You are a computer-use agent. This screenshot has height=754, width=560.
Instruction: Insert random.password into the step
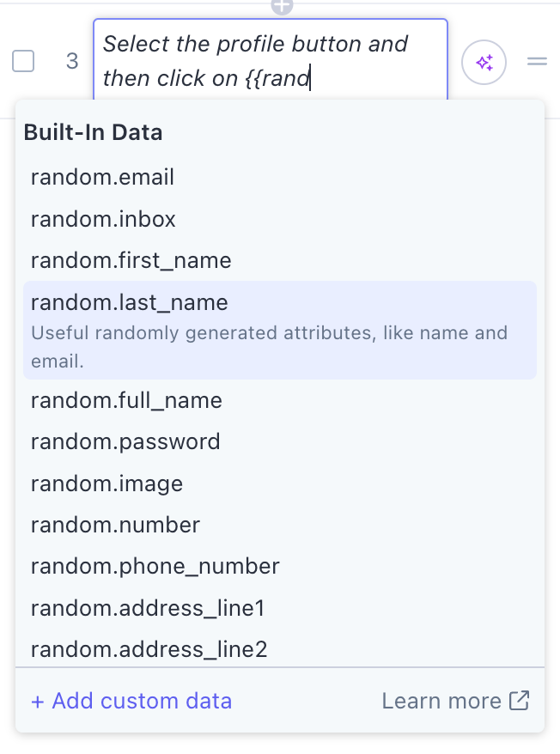[x=123, y=442]
